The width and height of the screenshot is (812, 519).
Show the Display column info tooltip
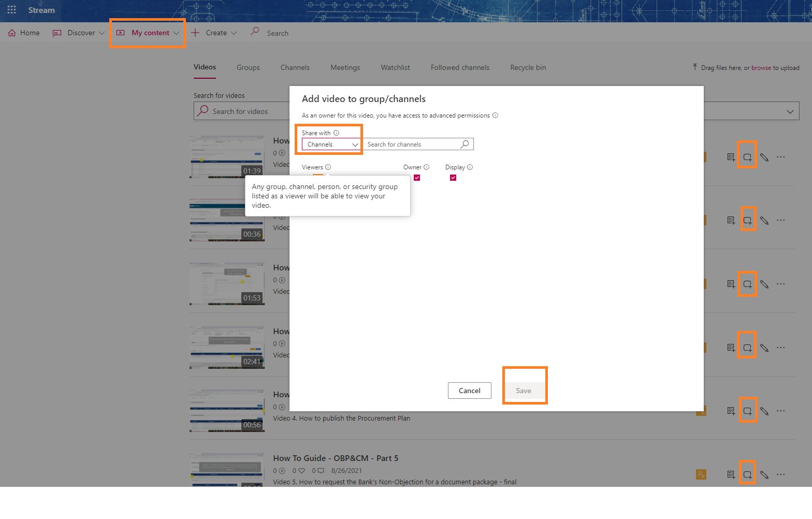coord(470,167)
